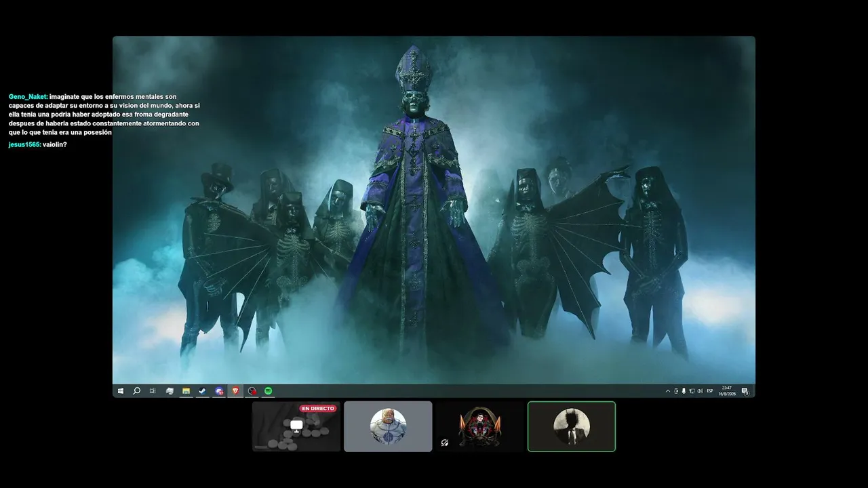Click the chat message "vaiolin?"

tap(55, 145)
